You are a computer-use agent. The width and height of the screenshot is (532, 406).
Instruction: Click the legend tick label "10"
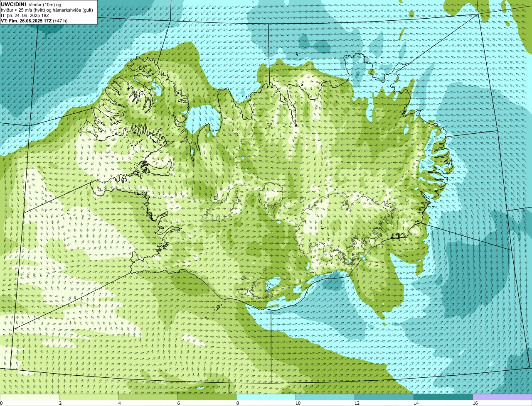click(x=298, y=403)
